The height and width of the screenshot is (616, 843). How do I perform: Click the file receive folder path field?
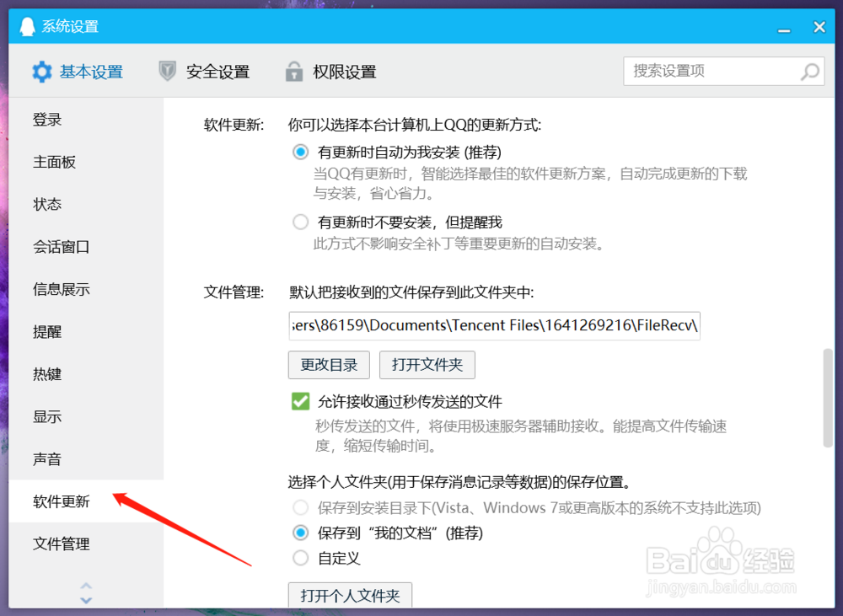point(495,326)
